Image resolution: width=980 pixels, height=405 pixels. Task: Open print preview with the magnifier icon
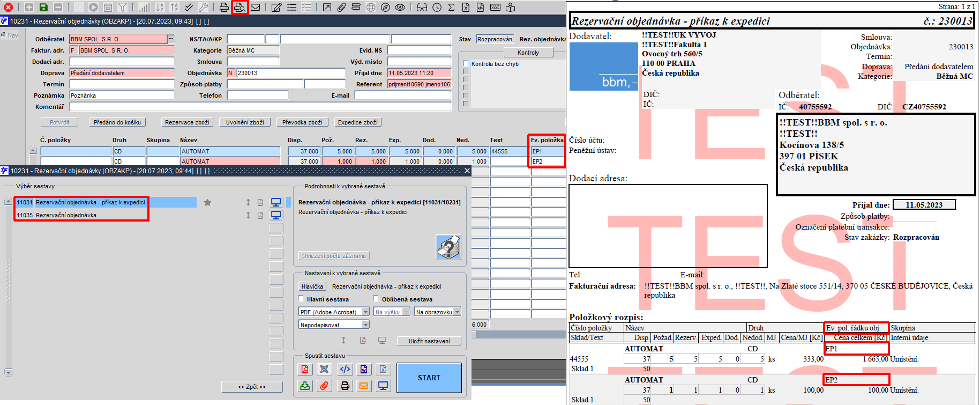tap(240, 8)
